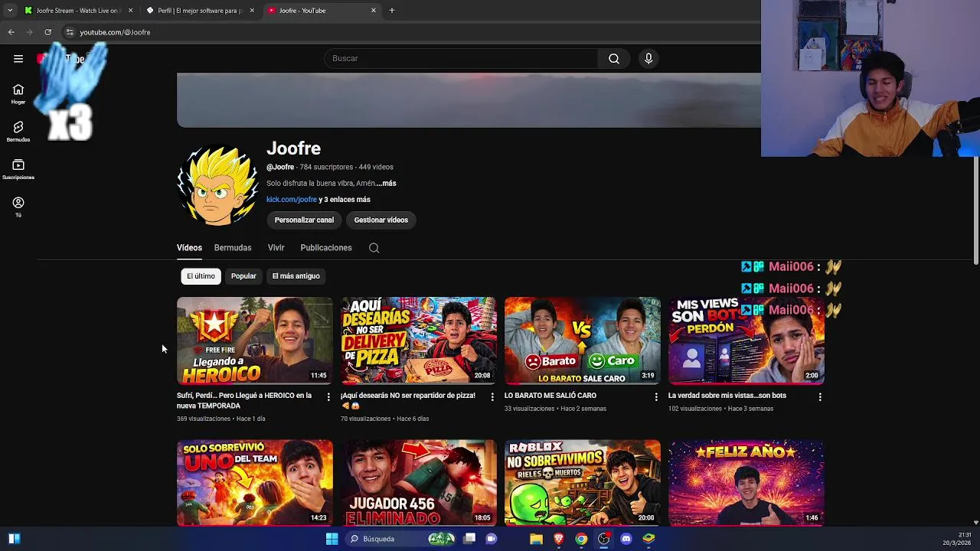Open the kick.com/joofre link
Viewport: 980px width, 551px height.
(x=292, y=200)
